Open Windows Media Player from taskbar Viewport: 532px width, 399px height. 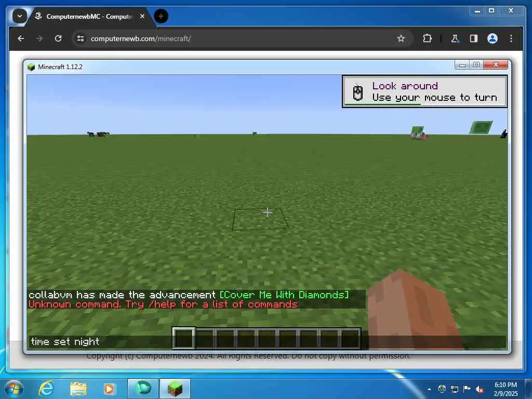point(109,389)
